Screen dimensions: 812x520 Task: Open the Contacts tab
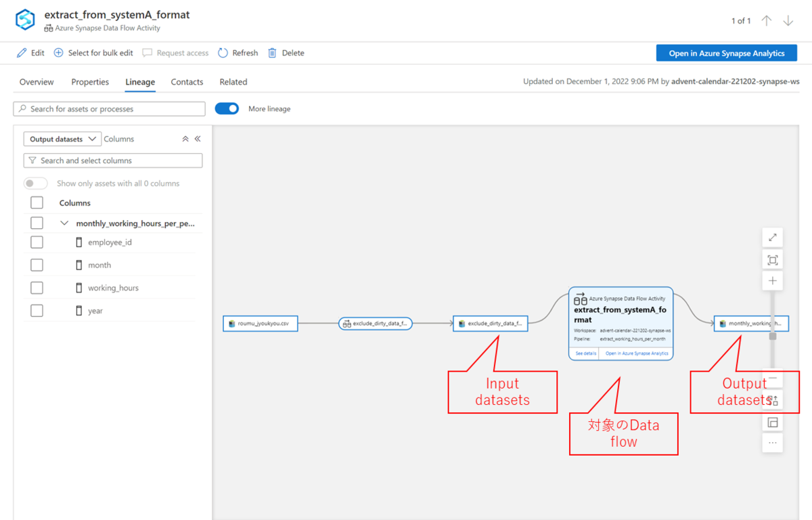[x=187, y=82]
